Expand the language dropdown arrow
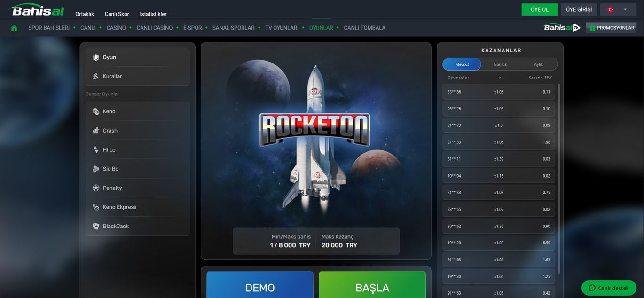 625,9
